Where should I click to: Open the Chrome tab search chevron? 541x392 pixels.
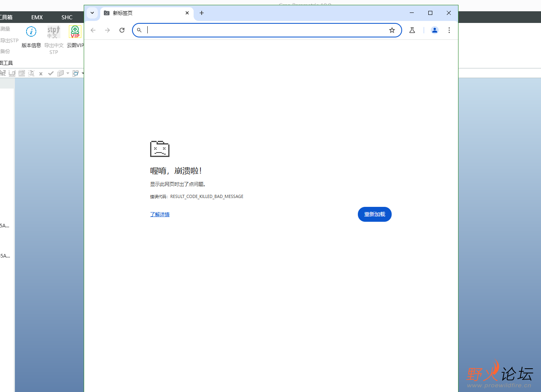[x=92, y=13]
